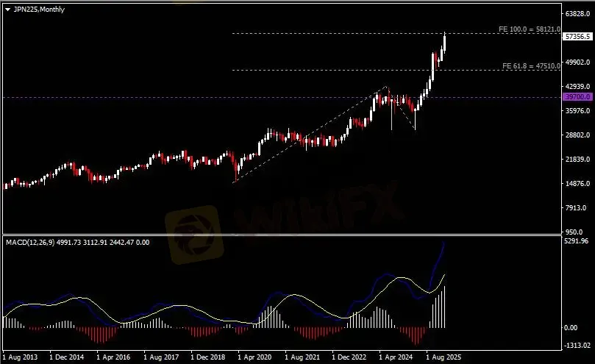Click the 1 Apr 2016 date label
This screenshot has height=364, width=595.
113,357
